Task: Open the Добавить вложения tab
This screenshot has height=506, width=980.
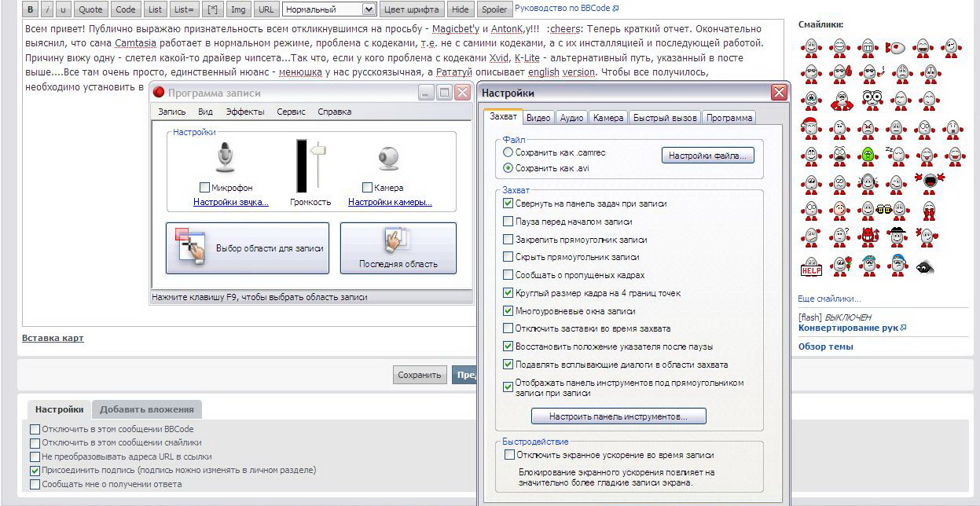Action: (x=147, y=409)
